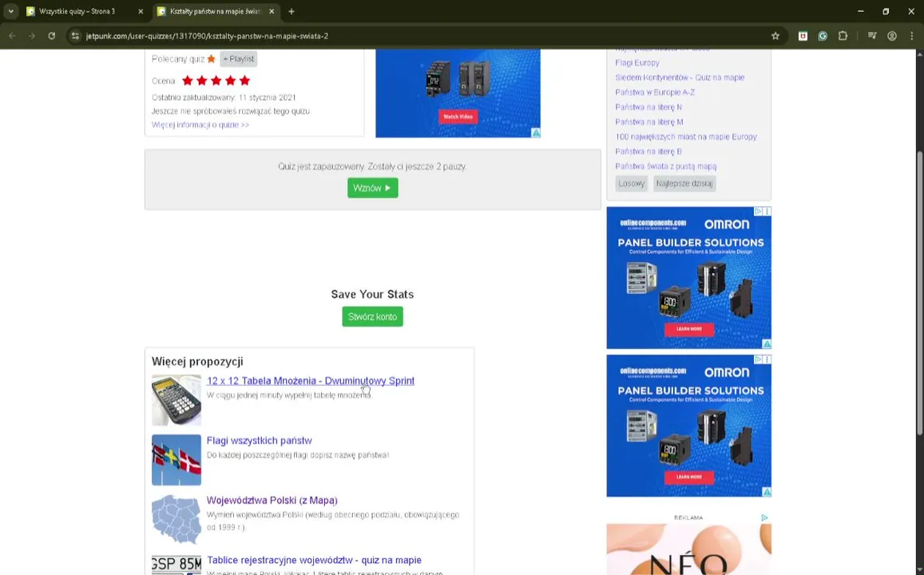
Task: Open Siedem Kontynentów - Quiz na mapie
Action: click(680, 77)
